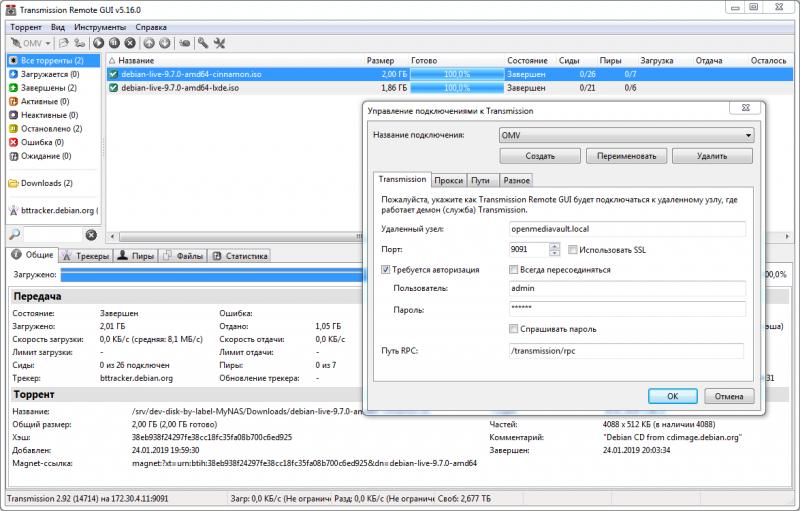Enable 'Использовать SSL' checkbox
Viewport: 800px width, 511px height.
pos(573,250)
